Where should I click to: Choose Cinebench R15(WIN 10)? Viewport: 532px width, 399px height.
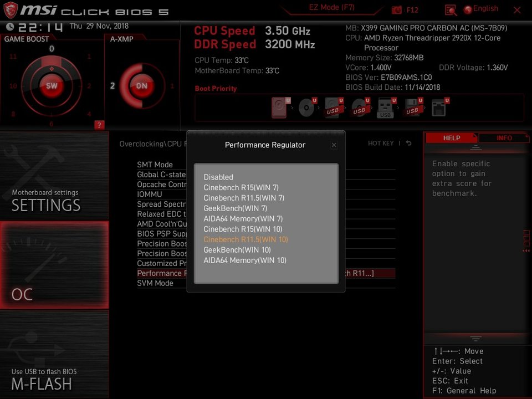pos(243,229)
